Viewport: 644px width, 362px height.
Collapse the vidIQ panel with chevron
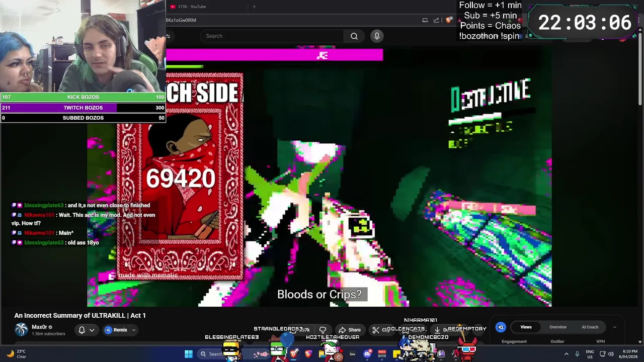tap(614, 327)
